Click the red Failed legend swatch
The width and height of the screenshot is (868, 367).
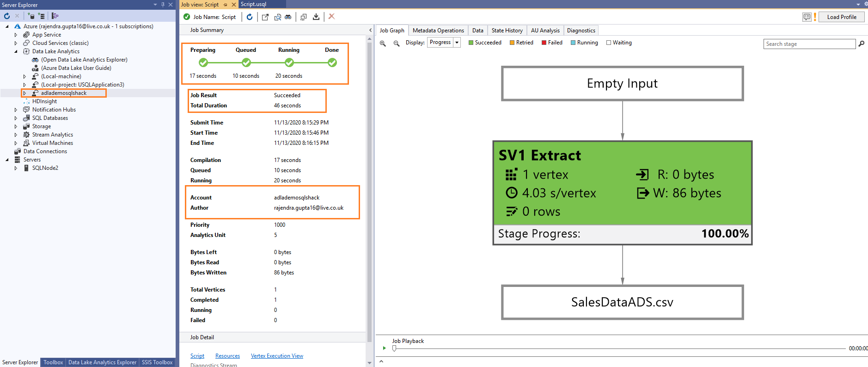pyautogui.click(x=544, y=43)
